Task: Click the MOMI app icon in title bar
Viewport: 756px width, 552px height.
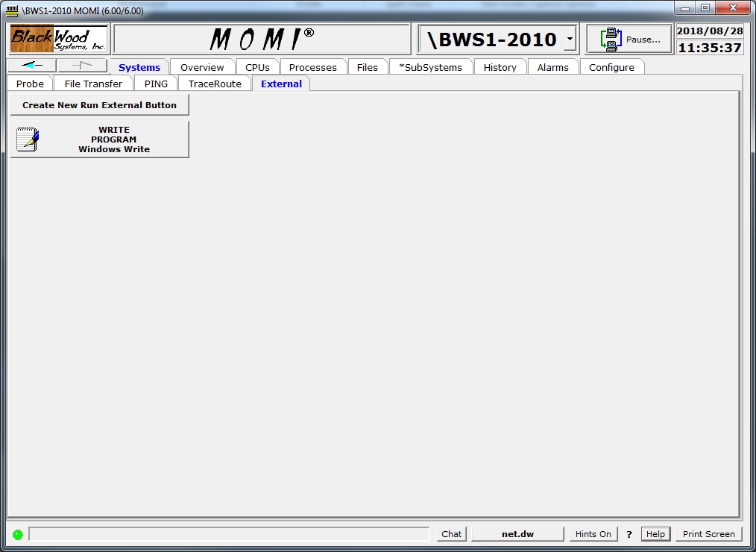Action: click(12, 10)
